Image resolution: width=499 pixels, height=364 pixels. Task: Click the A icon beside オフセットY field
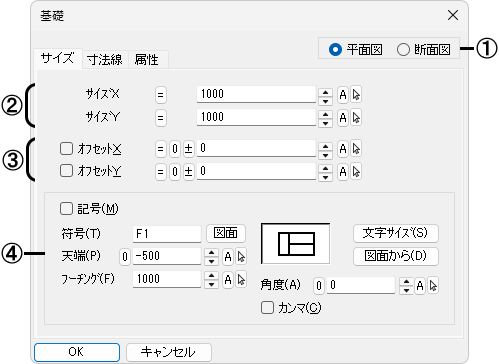tap(343, 172)
